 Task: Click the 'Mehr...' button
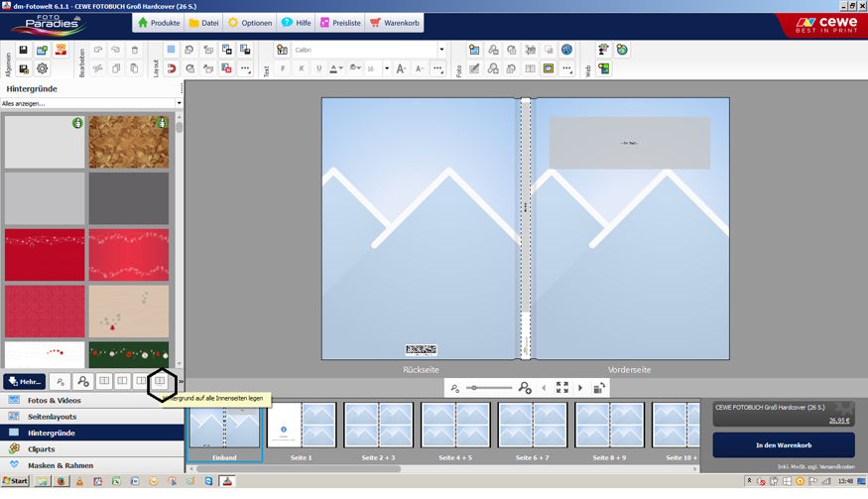coord(24,381)
